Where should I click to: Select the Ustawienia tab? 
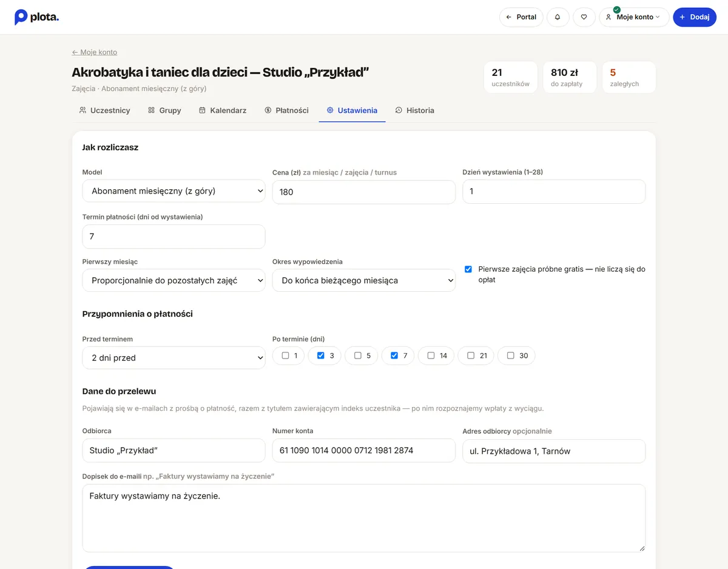click(x=352, y=110)
